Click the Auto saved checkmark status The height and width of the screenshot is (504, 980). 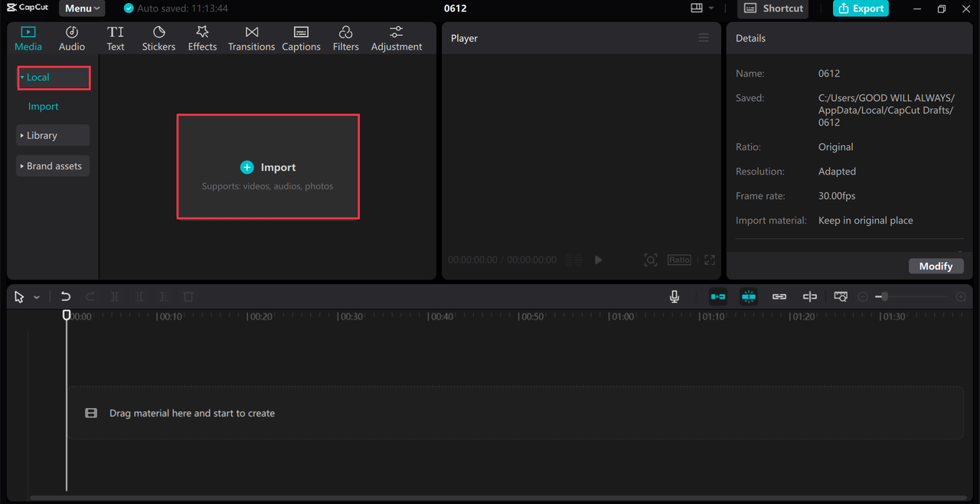coord(129,8)
